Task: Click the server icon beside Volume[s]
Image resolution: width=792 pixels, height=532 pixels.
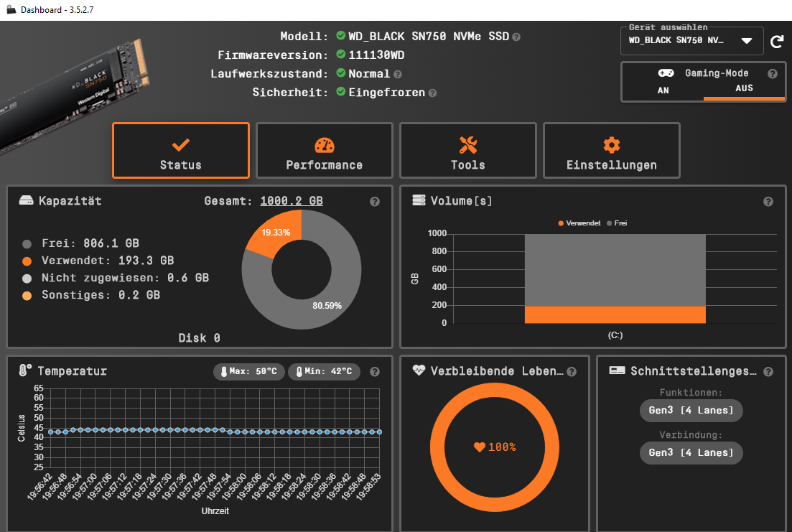Action: pos(419,200)
